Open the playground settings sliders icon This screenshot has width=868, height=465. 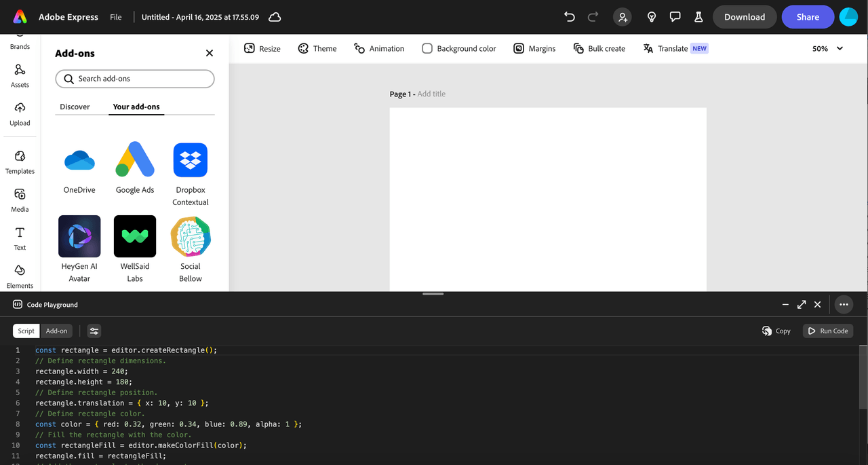click(94, 331)
